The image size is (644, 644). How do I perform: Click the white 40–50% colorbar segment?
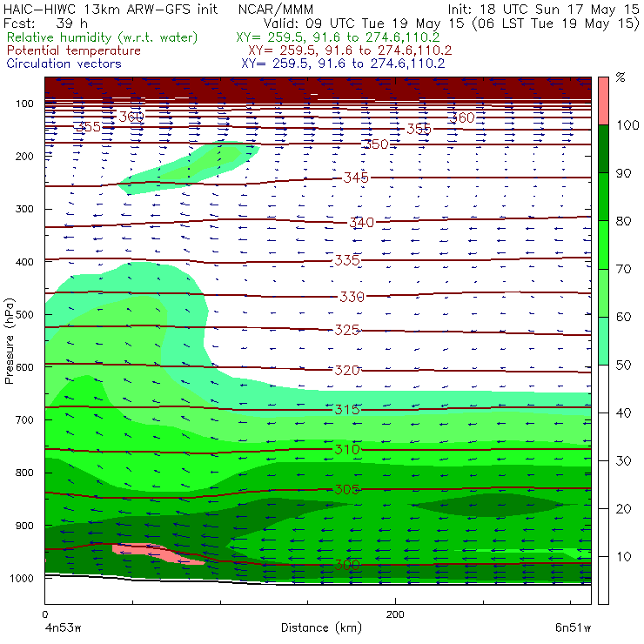click(603, 388)
